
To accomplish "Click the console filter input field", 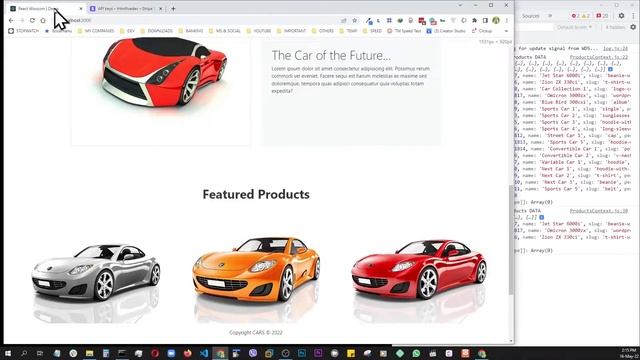I will coord(533,27).
